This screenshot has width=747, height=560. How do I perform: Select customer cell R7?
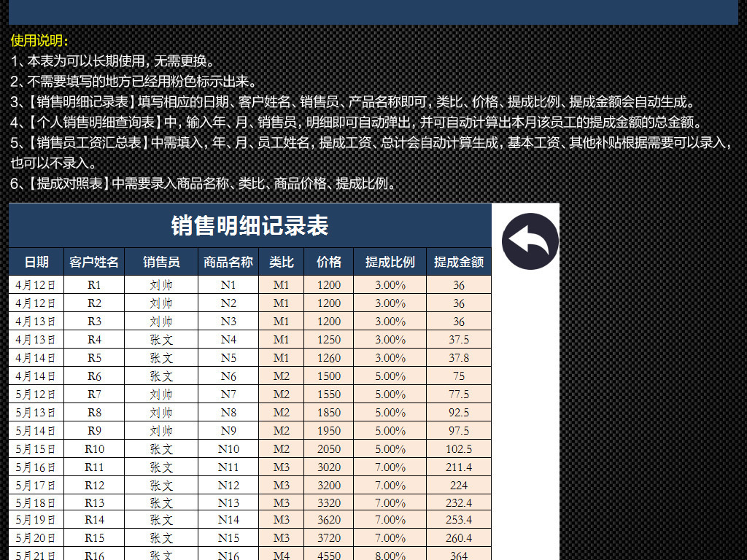point(94,394)
